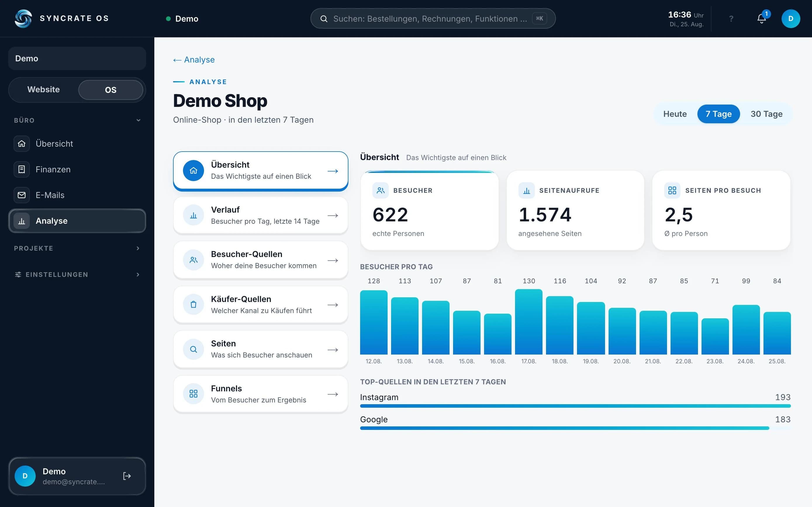The height and width of the screenshot is (507, 812).
Task: Click the Funnels grid icon
Action: tap(193, 394)
